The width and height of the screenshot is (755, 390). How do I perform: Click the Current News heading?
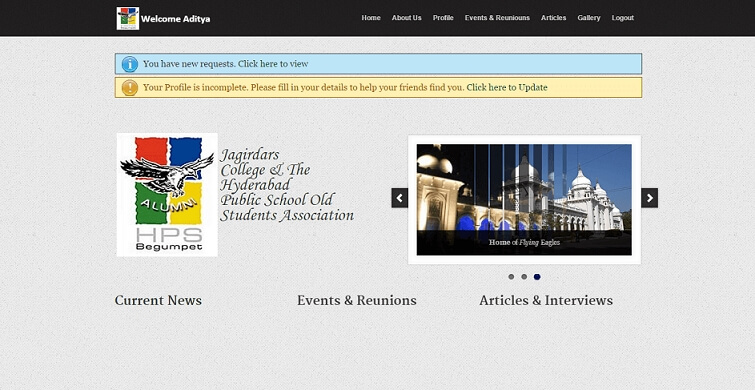coord(158,300)
